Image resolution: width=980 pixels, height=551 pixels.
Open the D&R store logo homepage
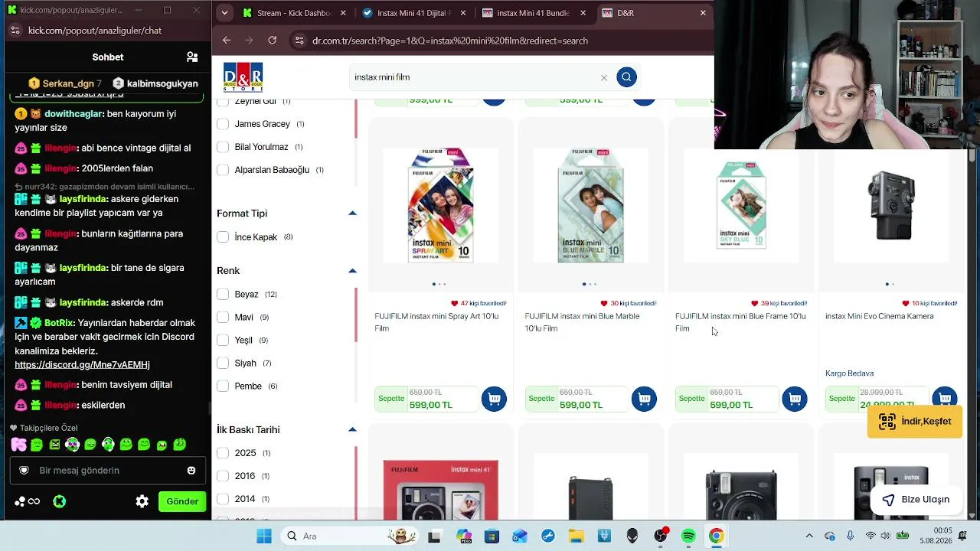point(243,77)
